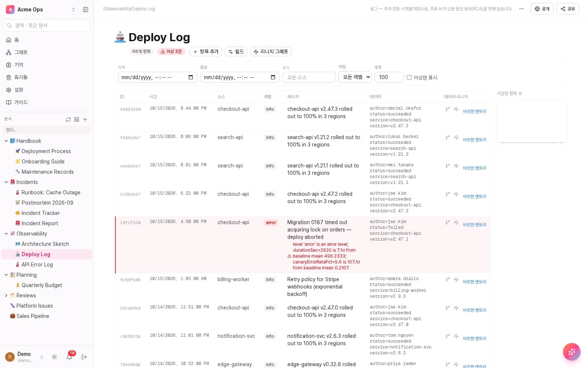Image resolution: width=588 pixels, height=368 pixels.
Task: Open API Error Log document
Action: click(x=37, y=265)
